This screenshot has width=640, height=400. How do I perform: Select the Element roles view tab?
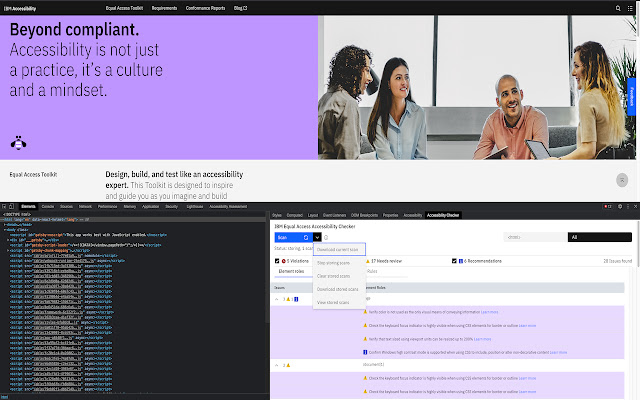(x=291, y=271)
